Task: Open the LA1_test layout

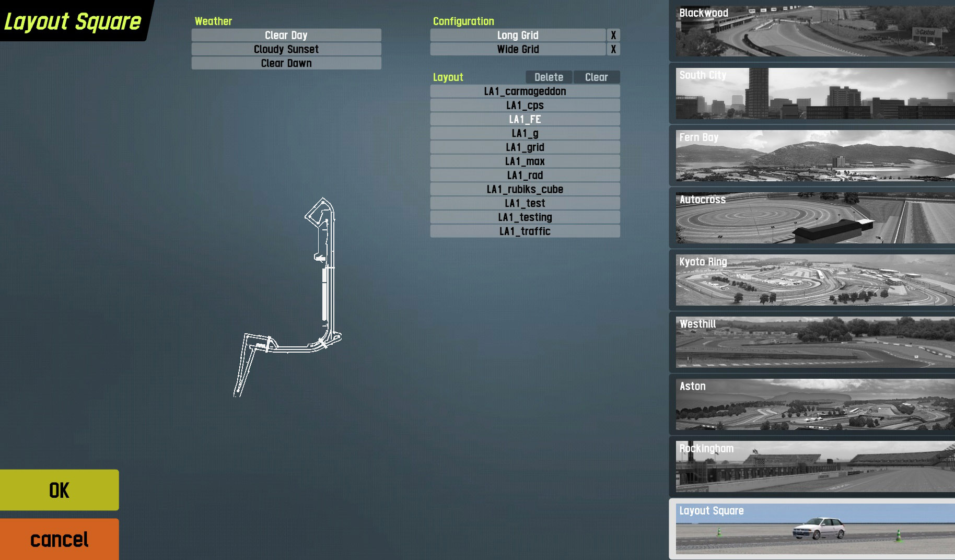Action: 525,203
